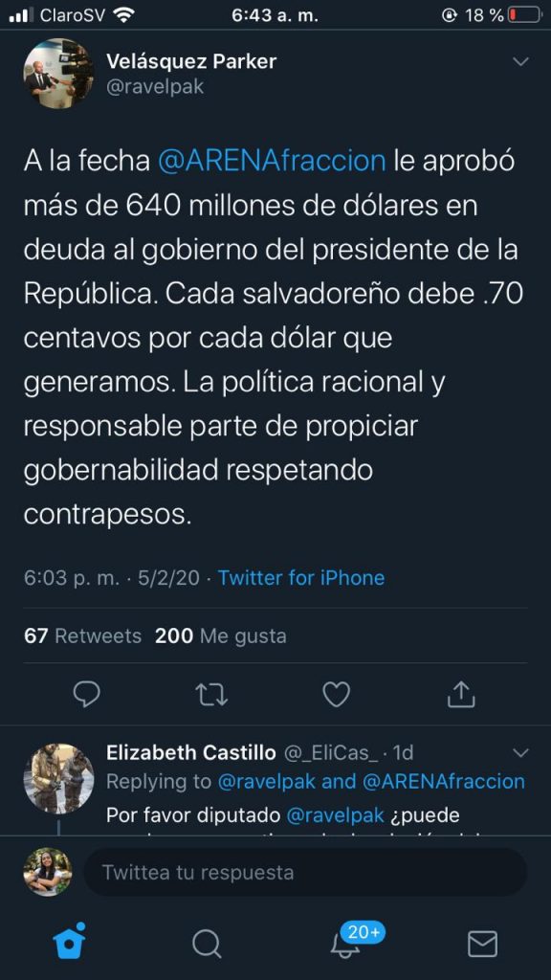Open Elizabeth Castillo profile avatar

tap(58, 778)
